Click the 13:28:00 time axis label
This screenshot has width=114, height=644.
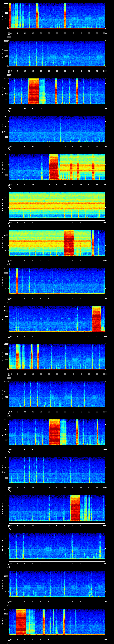coord(9,260)
